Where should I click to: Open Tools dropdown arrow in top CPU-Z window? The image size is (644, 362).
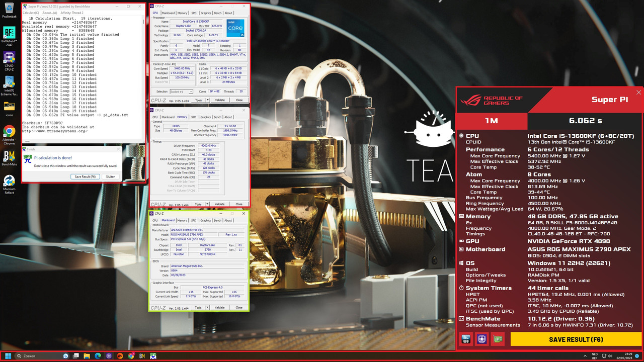207,100
